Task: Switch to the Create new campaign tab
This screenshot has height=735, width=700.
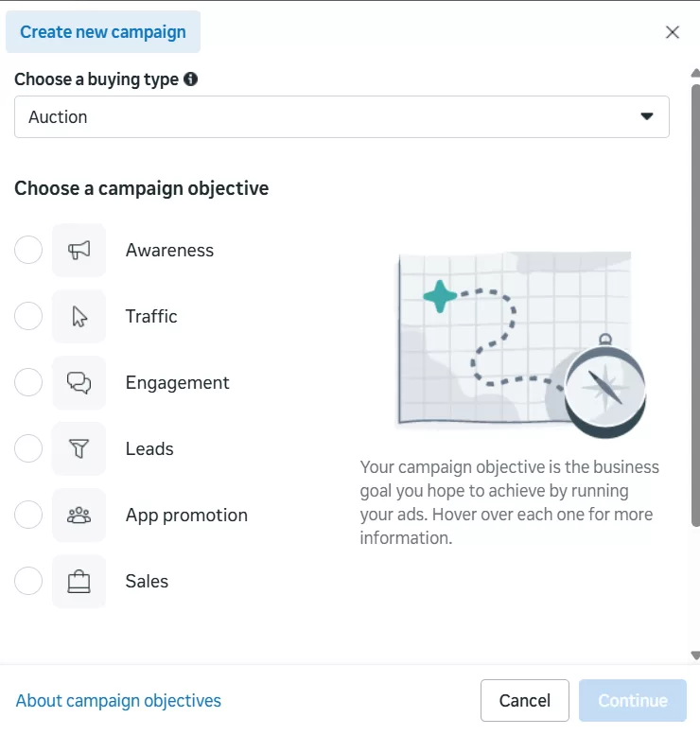Action: [103, 32]
